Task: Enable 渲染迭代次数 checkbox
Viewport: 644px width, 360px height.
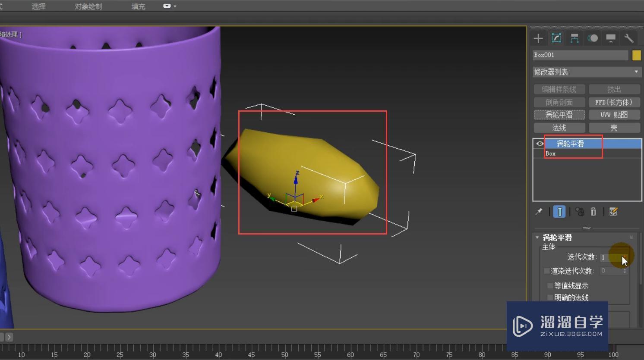Action: tap(547, 271)
